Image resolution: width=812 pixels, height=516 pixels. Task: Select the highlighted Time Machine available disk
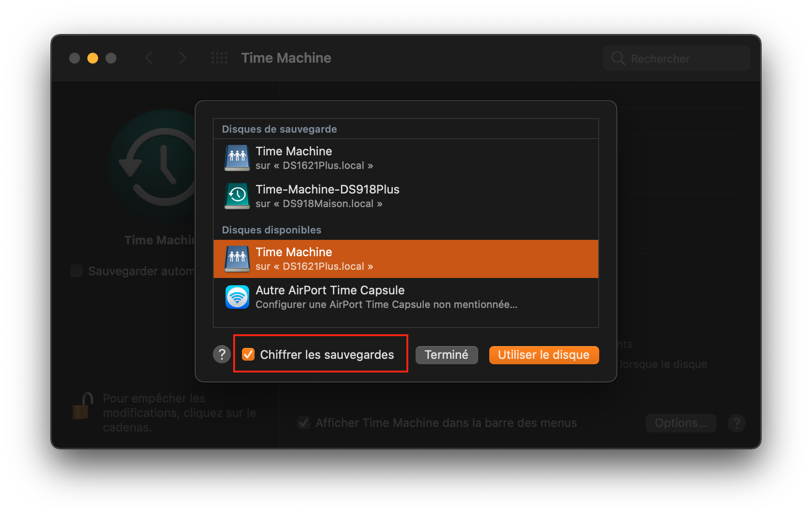point(406,259)
